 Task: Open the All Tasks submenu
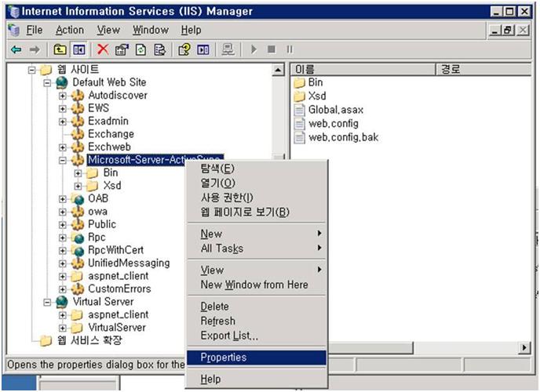coord(257,249)
